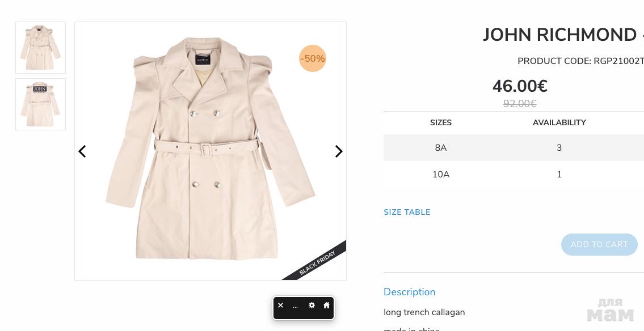Advance to the next product image
The image size is (644, 331).
pyautogui.click(x=339, y=151)
